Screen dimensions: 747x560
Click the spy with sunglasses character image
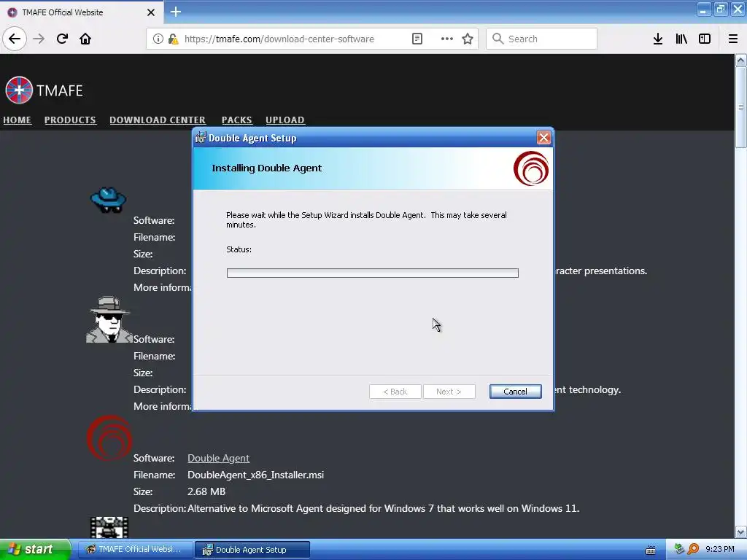pos(109,319)
